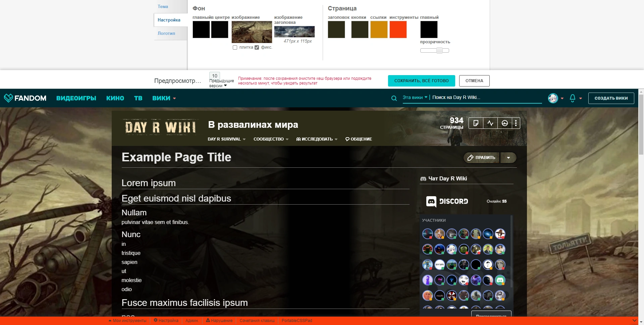Open the ТВ nav item
The height and width of the screenshot is (325, 644).
pos(138,98)
